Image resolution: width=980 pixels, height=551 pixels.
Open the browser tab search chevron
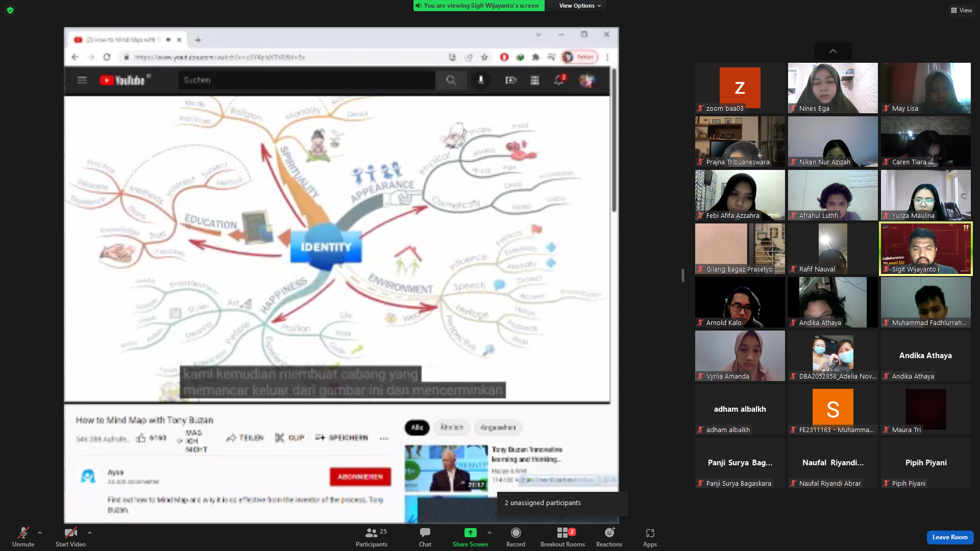click(x=538, y=35)
